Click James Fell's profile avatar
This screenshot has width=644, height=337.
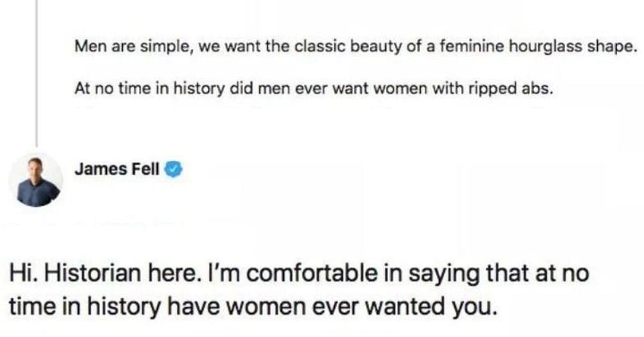(35, 180)
